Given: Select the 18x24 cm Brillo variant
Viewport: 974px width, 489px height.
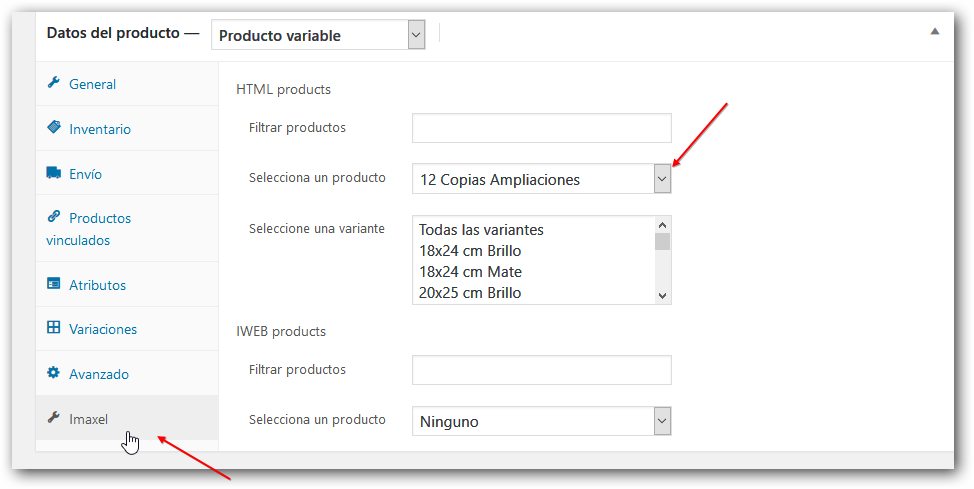Looking at the screenshot, I should [x=470, y=251].
